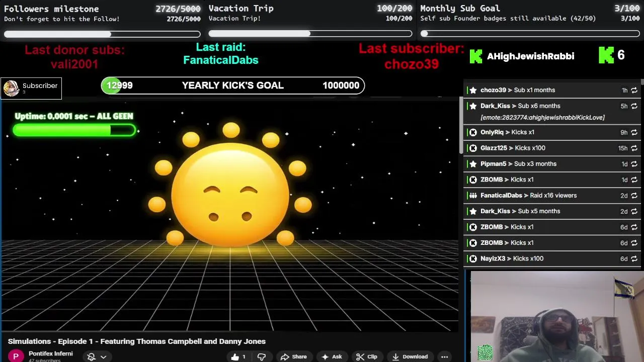The width and height of the screenshot is (644, 362).
Task: Click the Kick logo icon beside Glazz125
Action: (x=473, y=148)
